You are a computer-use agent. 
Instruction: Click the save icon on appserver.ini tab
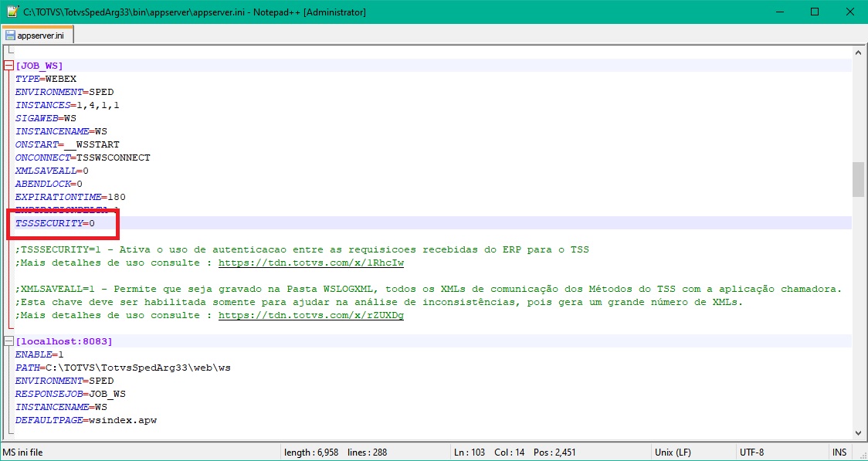click(x=10, y=36)
